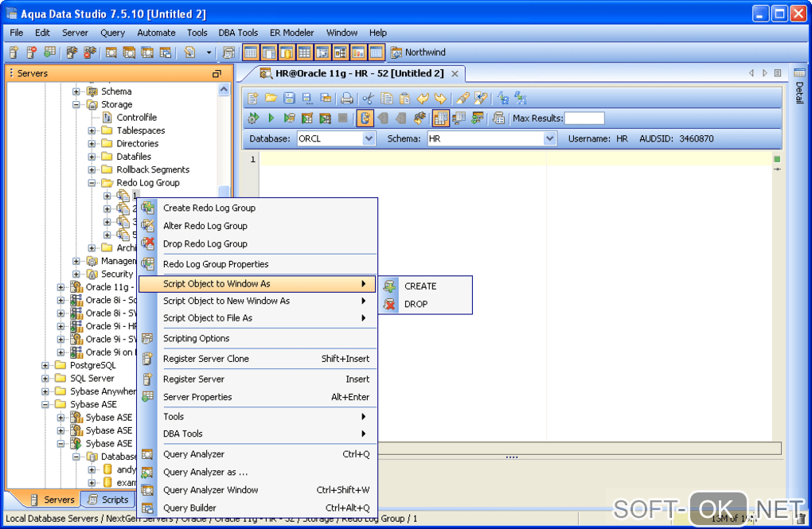Click the Copy icon in editor toolbar

[x=386, y=98]
